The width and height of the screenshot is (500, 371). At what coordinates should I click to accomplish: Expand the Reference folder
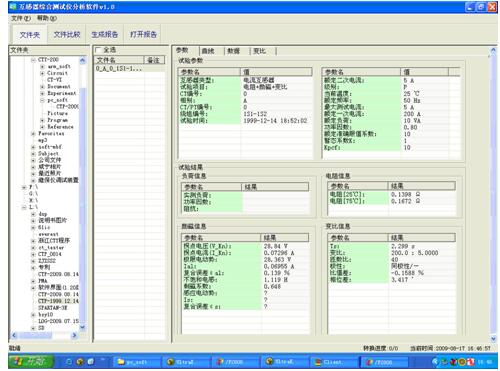click(x=42, y=127)
